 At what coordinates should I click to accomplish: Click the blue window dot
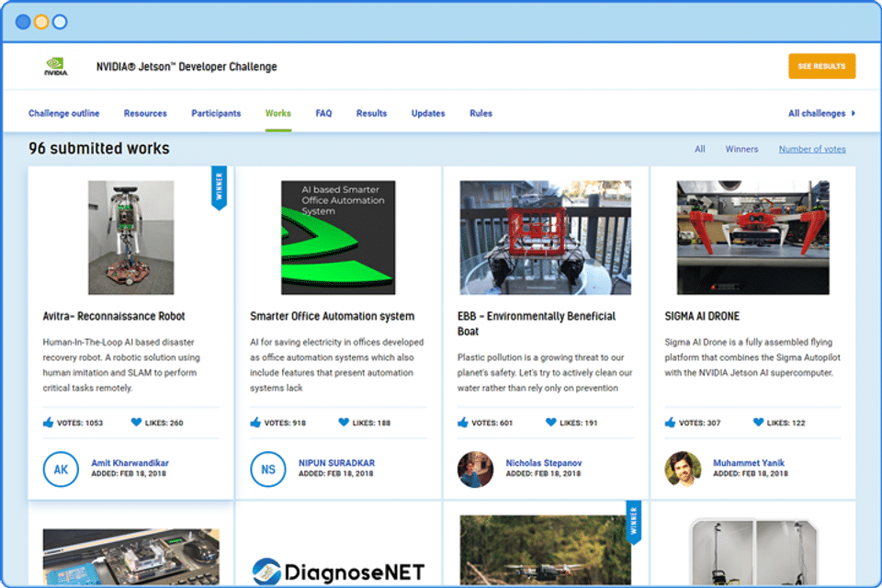[23, 22]
